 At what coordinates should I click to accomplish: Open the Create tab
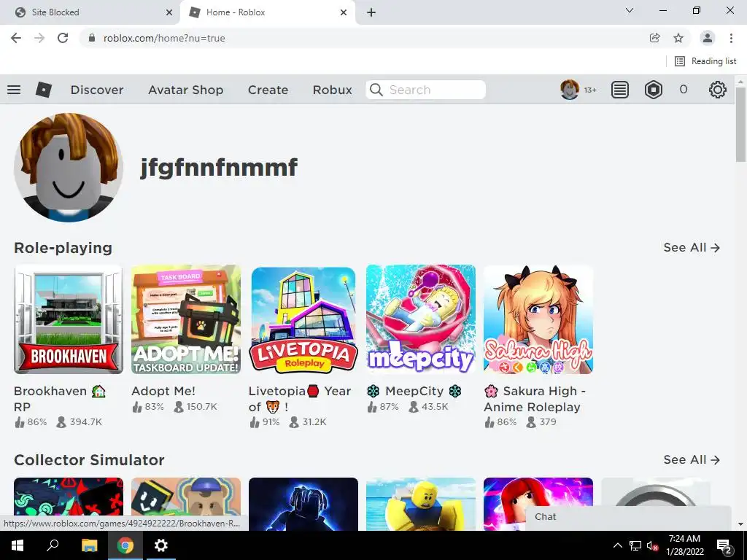tap(268, 90)
